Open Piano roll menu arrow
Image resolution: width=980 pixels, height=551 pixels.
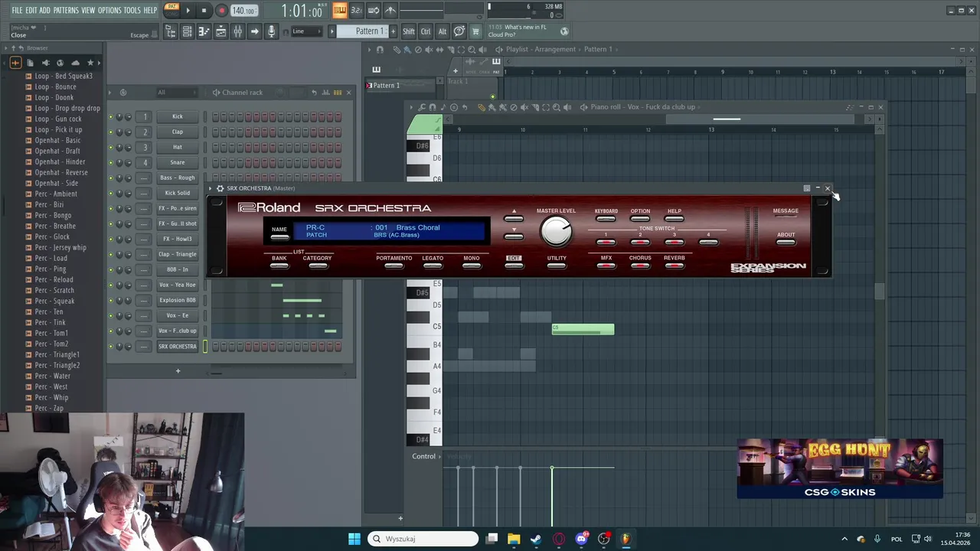[411, 107]
